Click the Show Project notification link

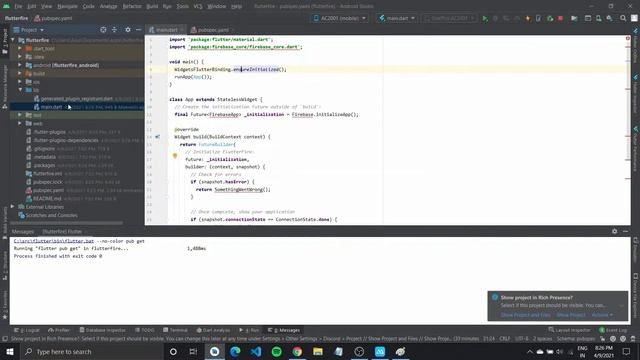[x=571, y=315]
